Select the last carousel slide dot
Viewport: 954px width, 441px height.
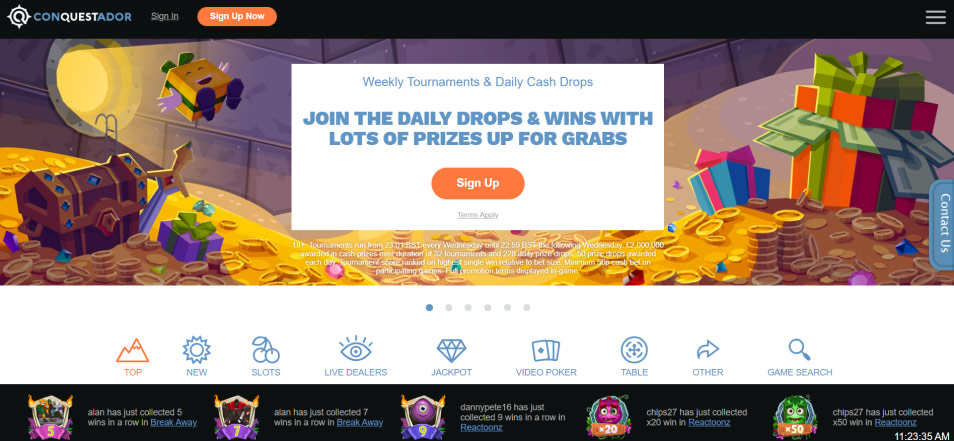click(527, 308)
